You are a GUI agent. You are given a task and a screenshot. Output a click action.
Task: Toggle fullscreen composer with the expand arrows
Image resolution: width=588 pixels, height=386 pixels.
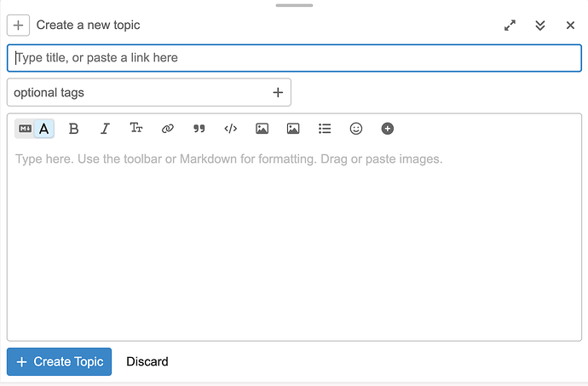tap(510, 26)
